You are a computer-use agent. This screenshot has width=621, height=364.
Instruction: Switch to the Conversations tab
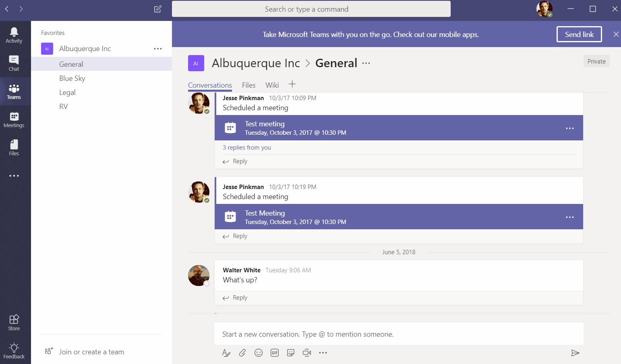pyautogui.click(x=210, y=85)
